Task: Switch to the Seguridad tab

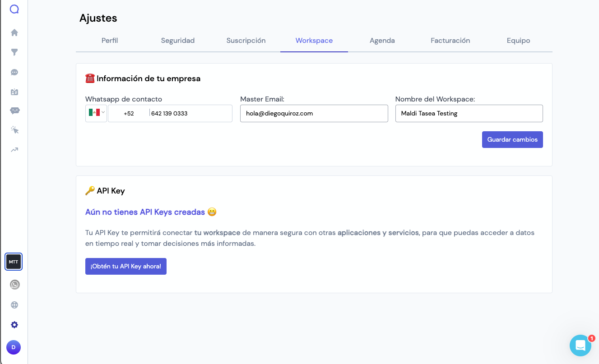Action: click(178, 41)
